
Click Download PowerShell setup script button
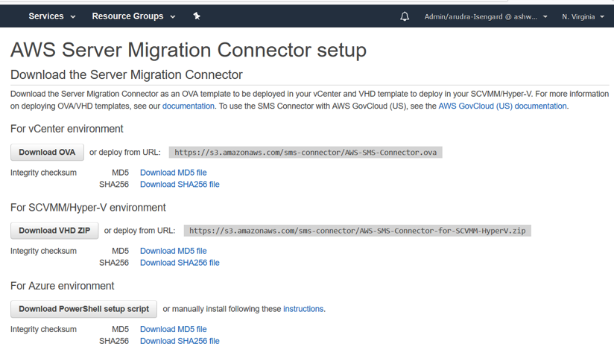click(x=83, y=309)
